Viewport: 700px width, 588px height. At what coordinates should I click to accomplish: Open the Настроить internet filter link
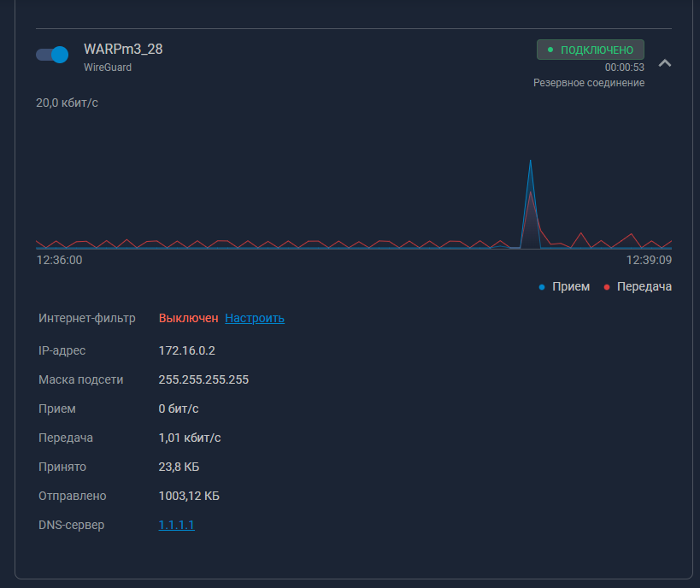[255, 318]
